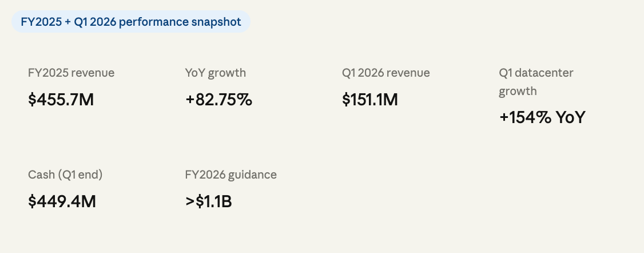Select the Cash (Q1 end) label

65,175
